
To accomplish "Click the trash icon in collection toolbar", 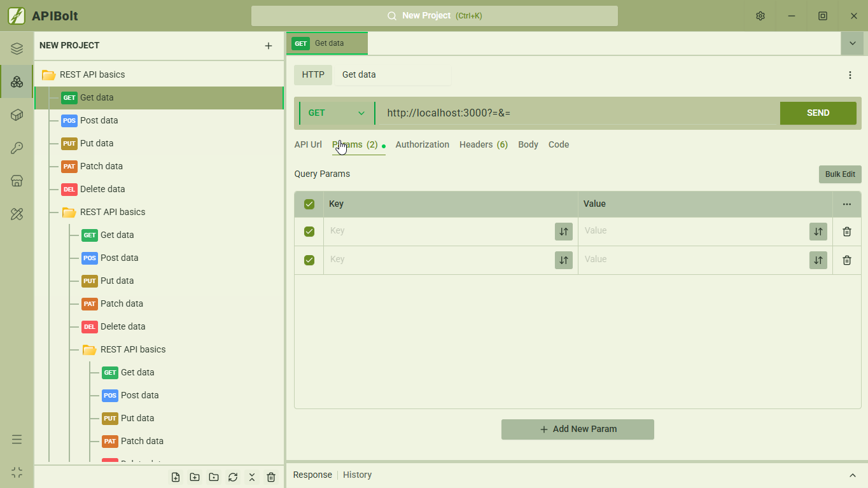I will pyautogui.click(x=271, y=477).
